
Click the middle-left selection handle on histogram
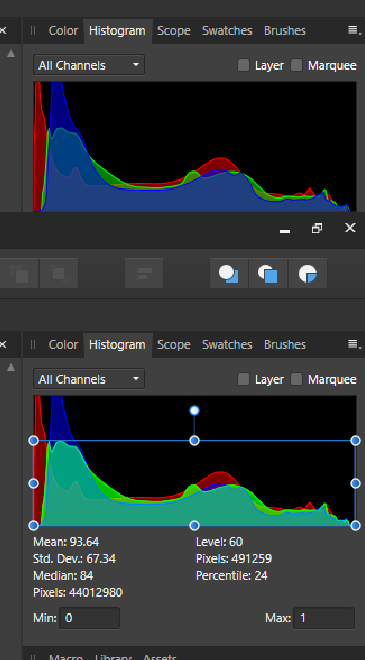click(33, 483)
